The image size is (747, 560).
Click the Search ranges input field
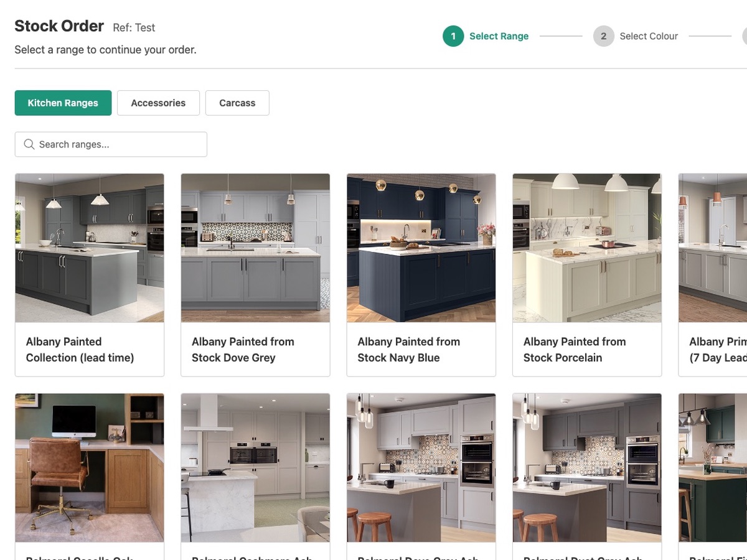(x=111, y=144)
